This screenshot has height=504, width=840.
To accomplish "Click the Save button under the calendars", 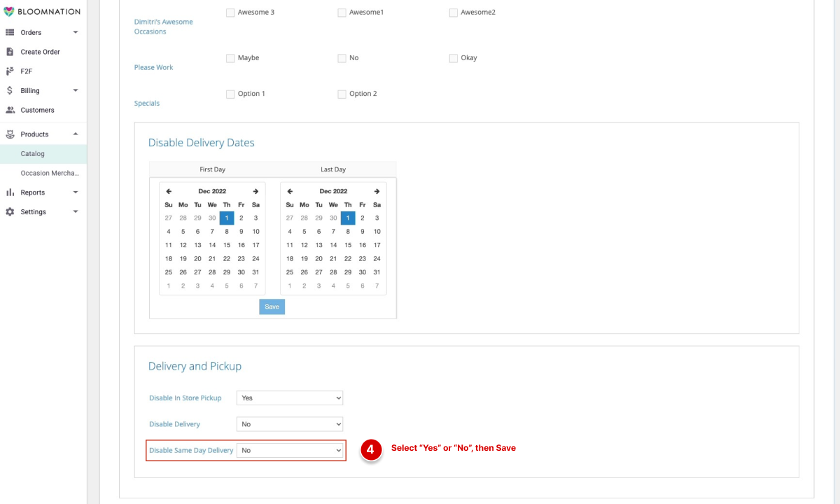I will click(272, 307).
